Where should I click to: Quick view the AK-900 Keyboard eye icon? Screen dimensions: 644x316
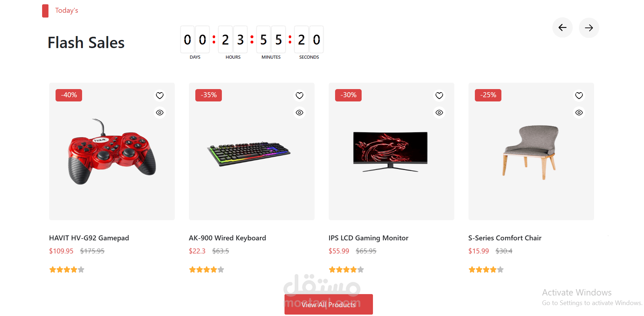click(299, 112)
